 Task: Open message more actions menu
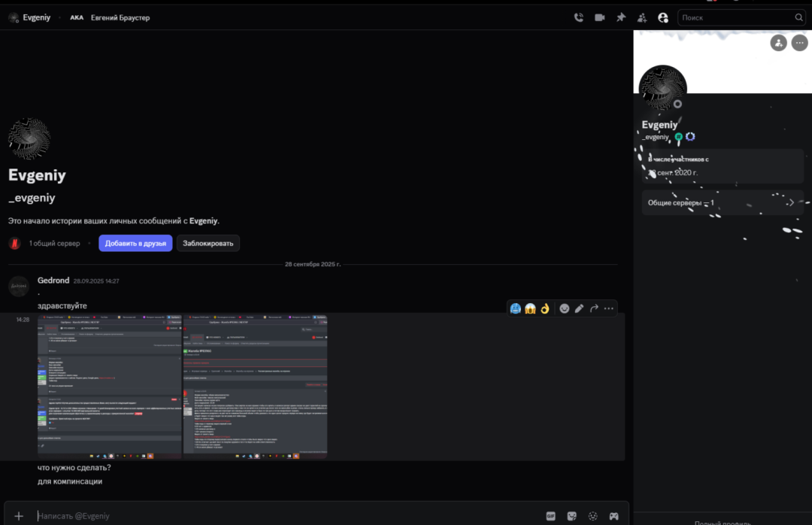[x=608, y=308]
